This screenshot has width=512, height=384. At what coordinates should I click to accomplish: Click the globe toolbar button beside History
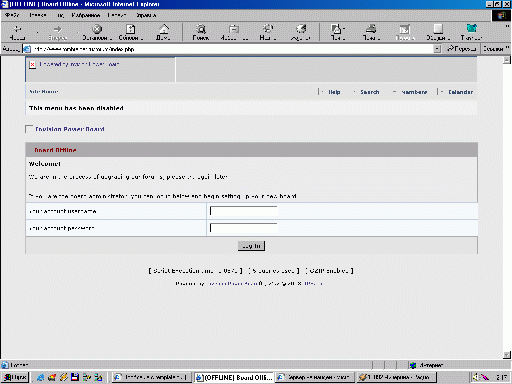pyautogui.click(x=301, y=32)
